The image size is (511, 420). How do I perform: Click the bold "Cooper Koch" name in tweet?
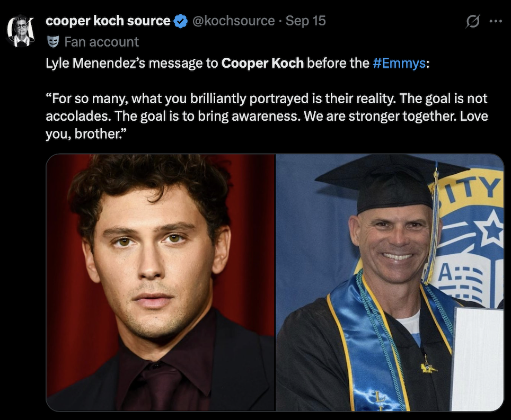click(262, 63)
